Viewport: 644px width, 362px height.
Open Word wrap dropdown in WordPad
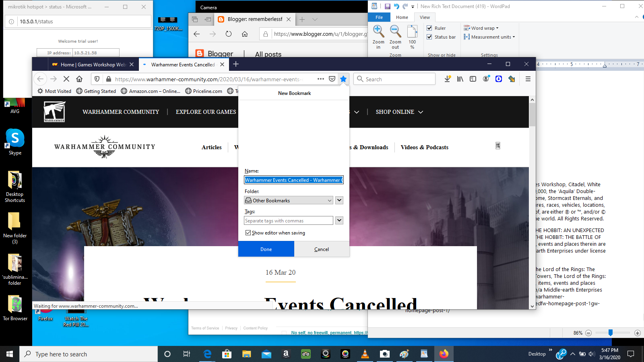tap(481, 28)
